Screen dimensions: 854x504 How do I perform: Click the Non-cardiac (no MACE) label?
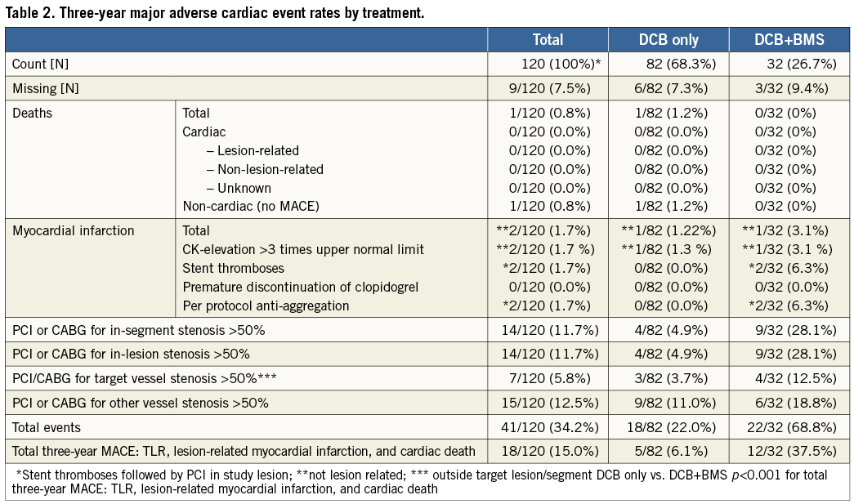(250, 207)
